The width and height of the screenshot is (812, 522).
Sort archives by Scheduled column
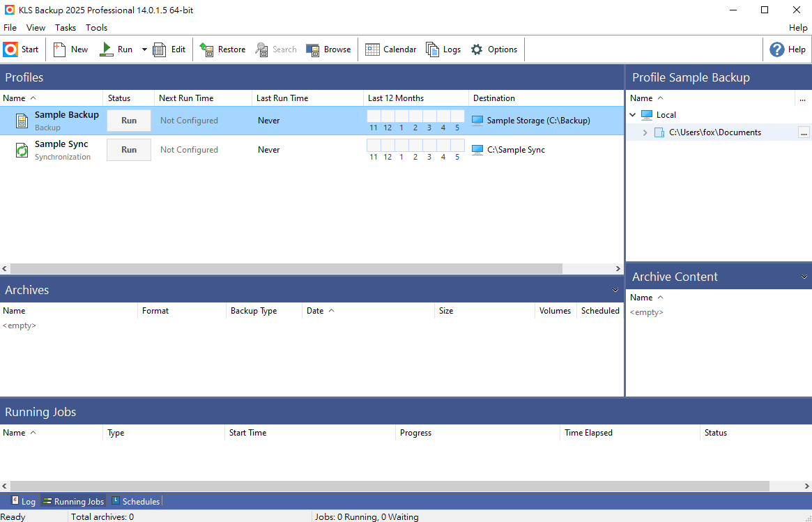tap(600, 311)
